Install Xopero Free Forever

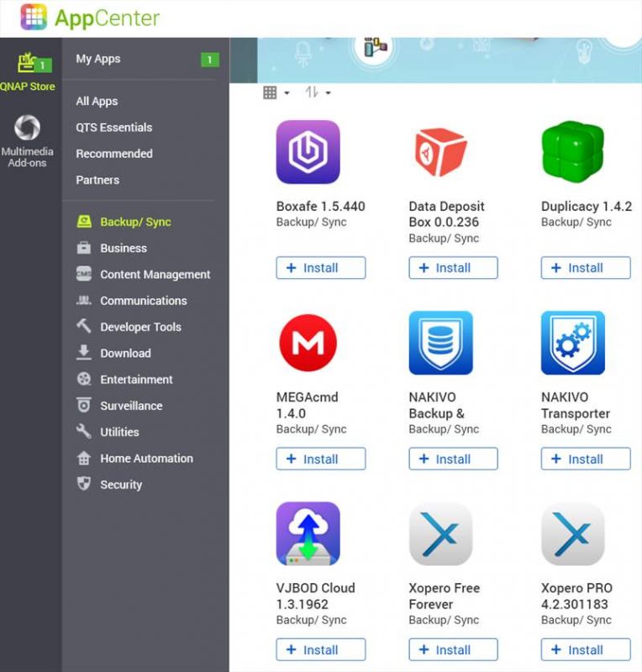pos(453,649)
